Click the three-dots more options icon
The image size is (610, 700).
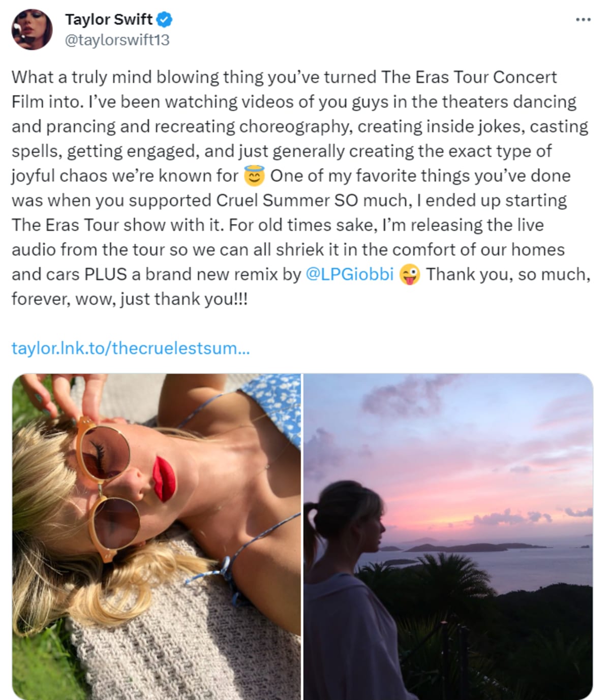pyautogui.click(x=583, y=19)
